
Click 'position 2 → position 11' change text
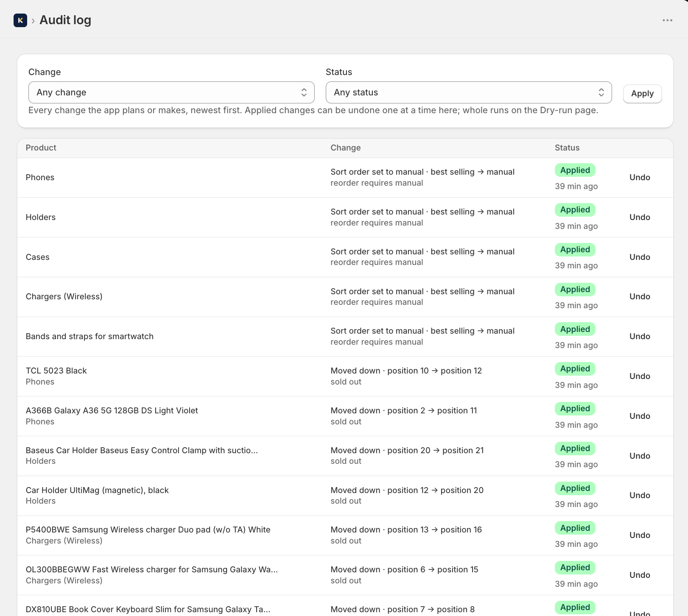[x=432, y=411]
